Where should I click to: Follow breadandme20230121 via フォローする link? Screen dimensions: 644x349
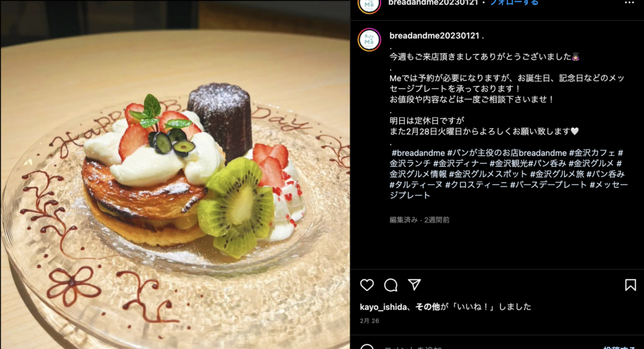click(514, 3)
